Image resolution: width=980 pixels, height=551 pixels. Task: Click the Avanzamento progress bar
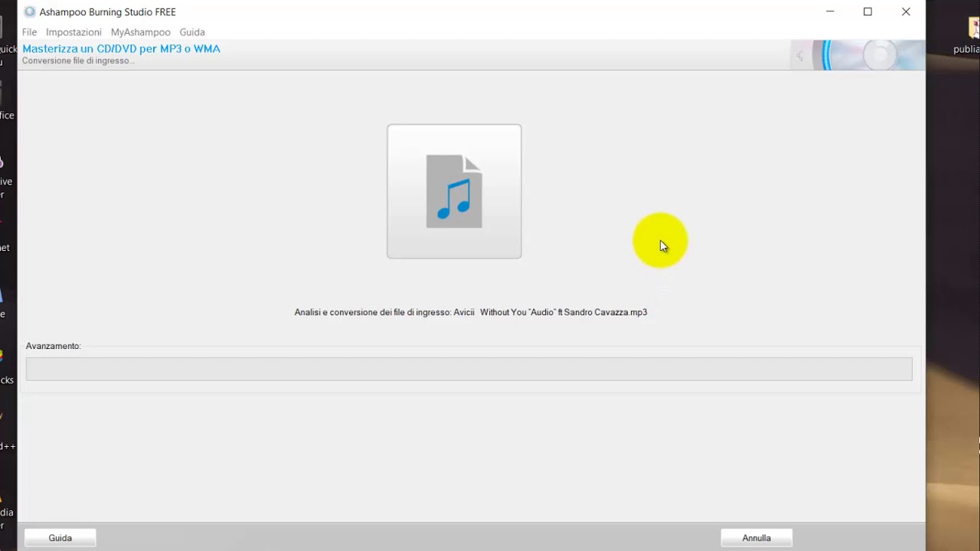click(x=469, y=369)
